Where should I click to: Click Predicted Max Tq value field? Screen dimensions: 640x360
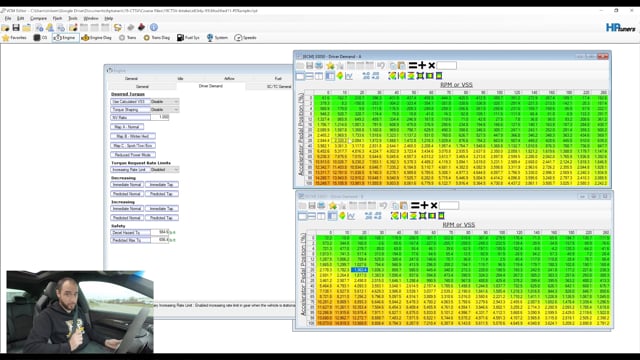coord(160,240)
